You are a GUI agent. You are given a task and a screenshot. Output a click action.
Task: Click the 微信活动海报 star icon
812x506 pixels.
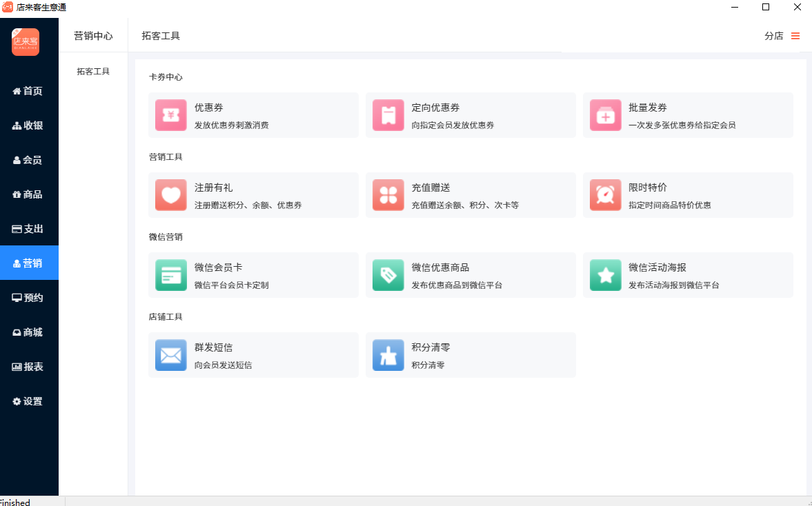(605, 275)
